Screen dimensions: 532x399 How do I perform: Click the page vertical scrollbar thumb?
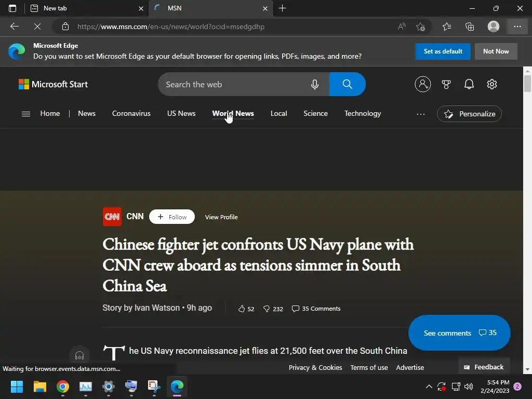click(x=527, y=84)
